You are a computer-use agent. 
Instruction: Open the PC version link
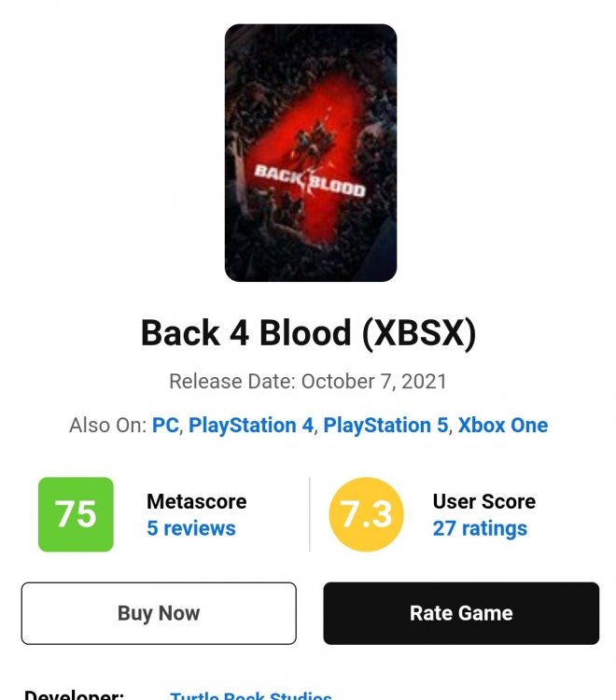click(x=165, y=426)
